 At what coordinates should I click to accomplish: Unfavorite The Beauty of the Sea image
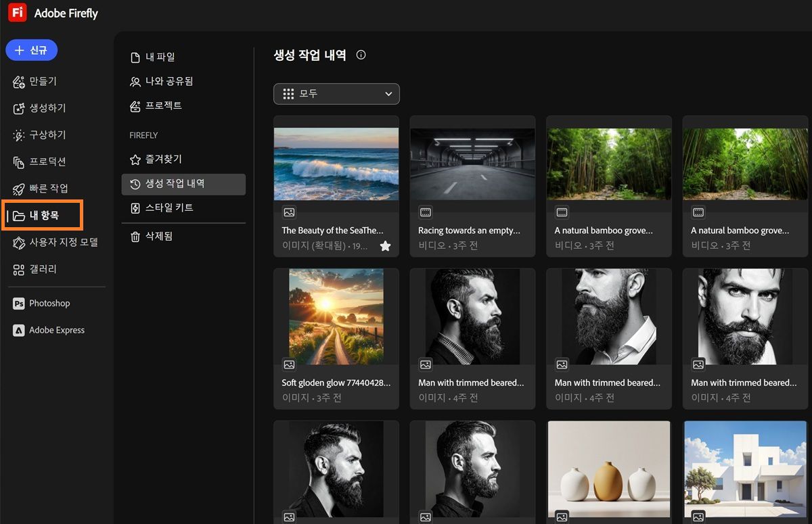point(385,246)
